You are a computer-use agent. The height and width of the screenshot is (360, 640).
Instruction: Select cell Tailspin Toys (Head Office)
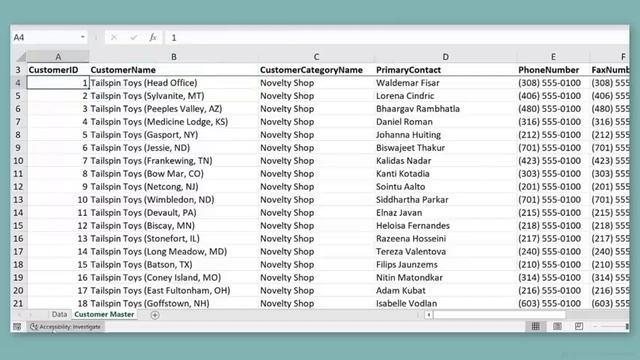point(173,83)
